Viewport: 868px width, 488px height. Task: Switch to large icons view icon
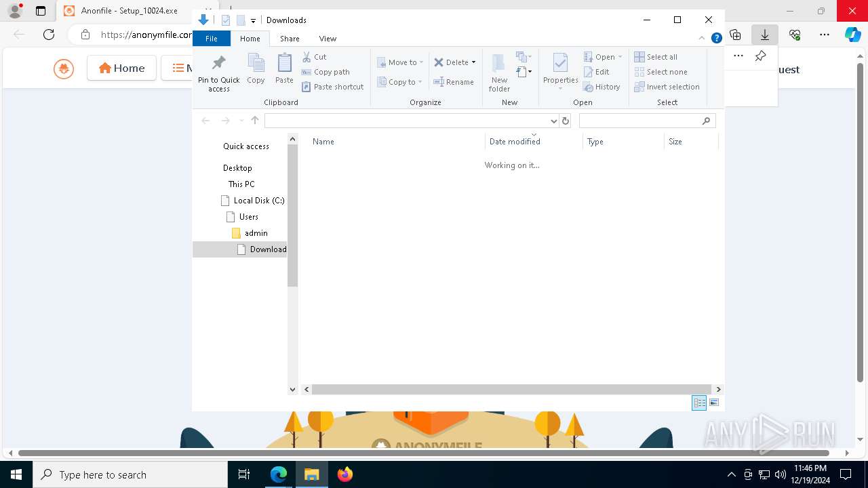tap(714, 403)
